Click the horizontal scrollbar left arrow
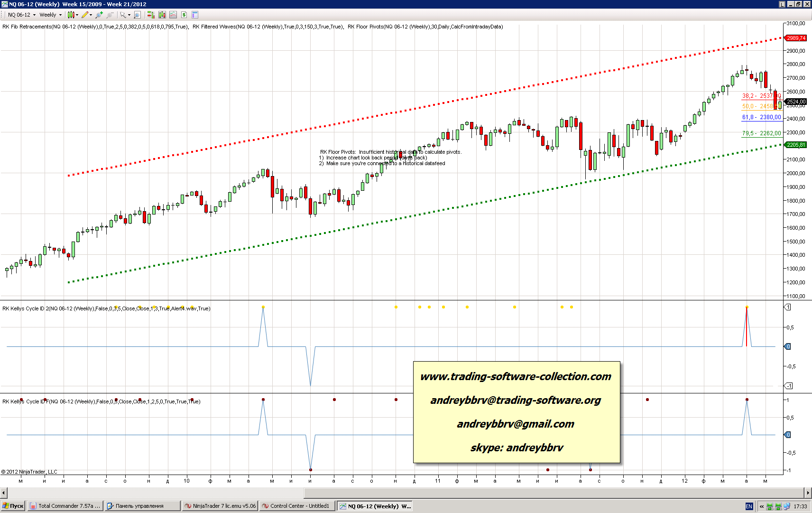 tap(4, 493)
